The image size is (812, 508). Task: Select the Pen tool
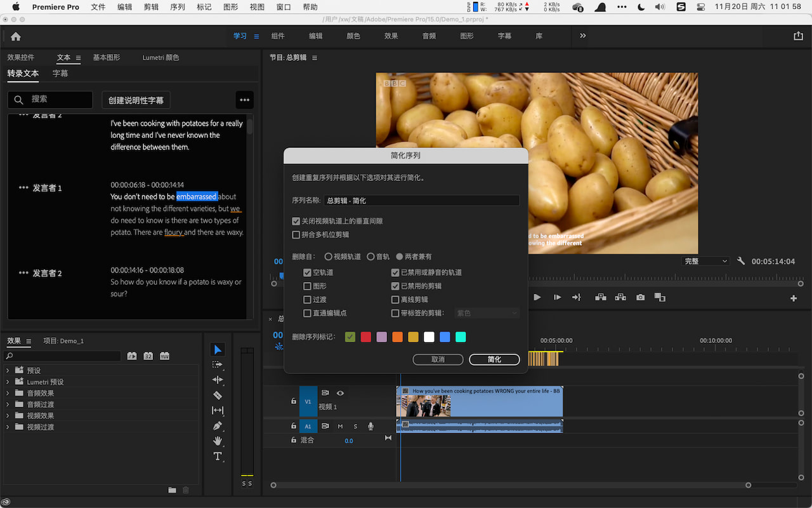point(218,425)
